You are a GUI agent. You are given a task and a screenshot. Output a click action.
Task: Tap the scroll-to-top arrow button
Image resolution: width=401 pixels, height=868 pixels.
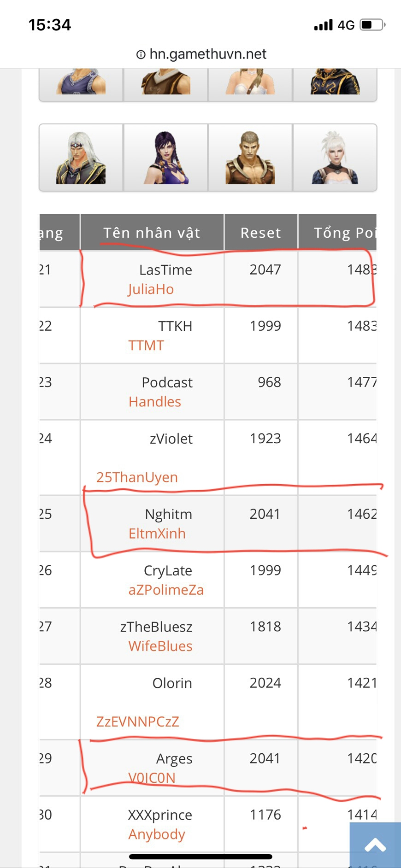(x=375, y=845)
